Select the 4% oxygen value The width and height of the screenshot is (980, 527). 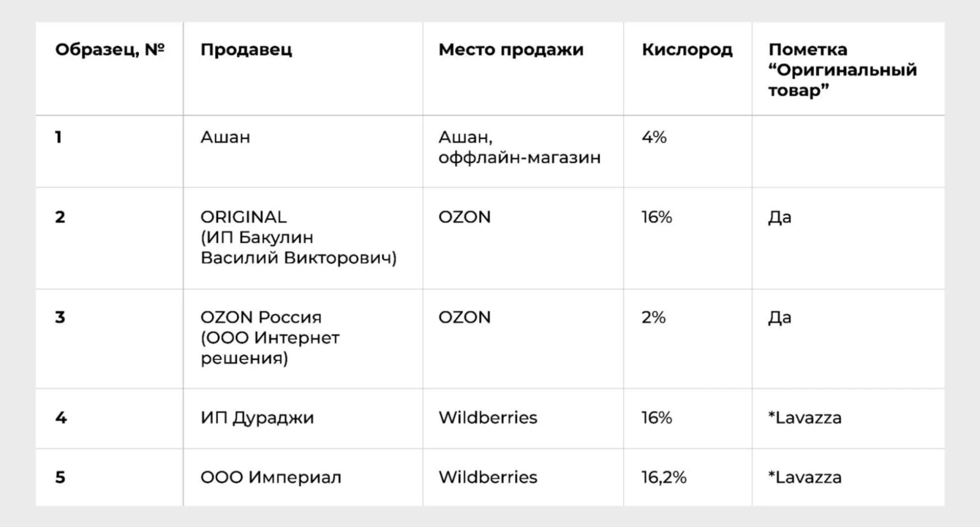(654, 137)
